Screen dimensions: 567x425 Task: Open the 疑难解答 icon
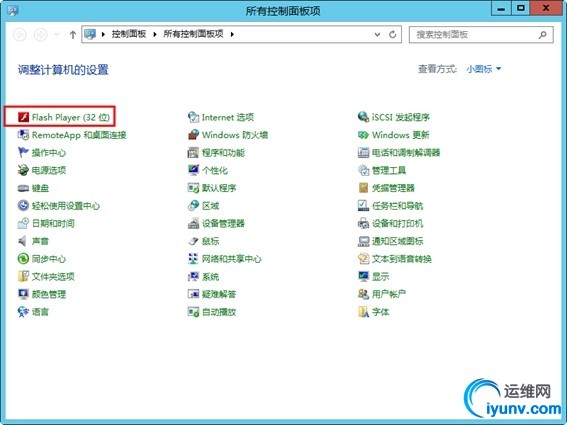click(193, 294)
